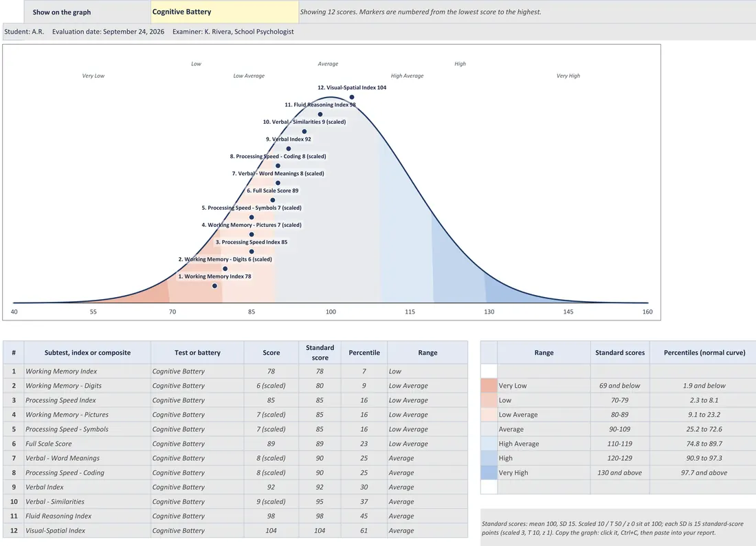Click the 'Verbal - Similarities' table cell
The image size is (756, 546).
click(x=87, y=501)
